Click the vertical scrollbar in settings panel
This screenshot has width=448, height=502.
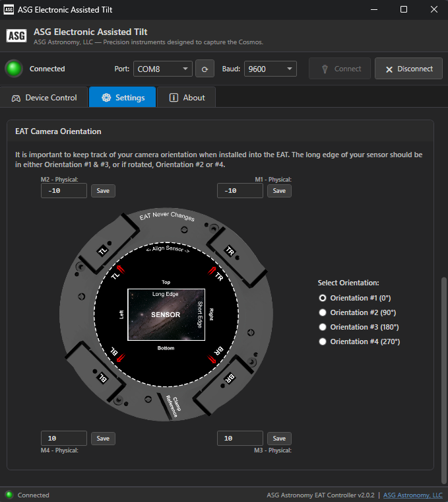click(443, 370)
